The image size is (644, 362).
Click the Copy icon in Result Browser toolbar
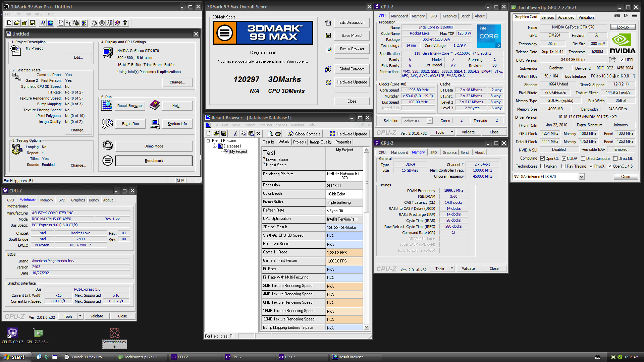[243, 133]
